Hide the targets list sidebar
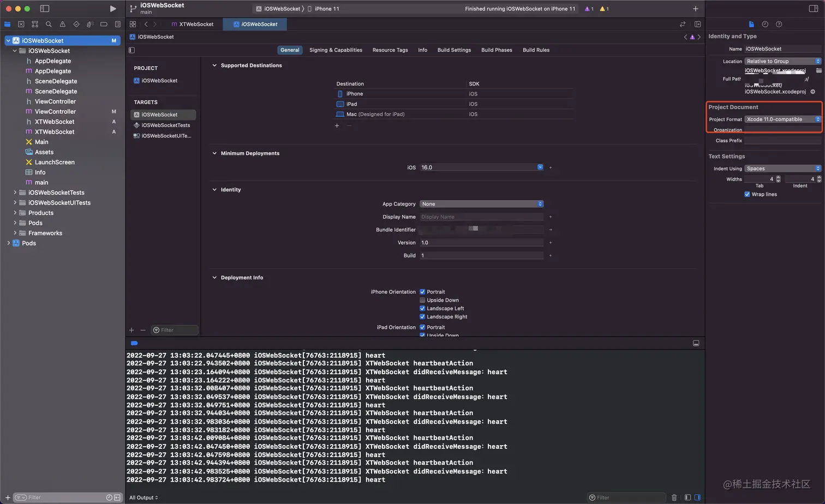This screenshot has width=825, height=504. coord(131,50)
